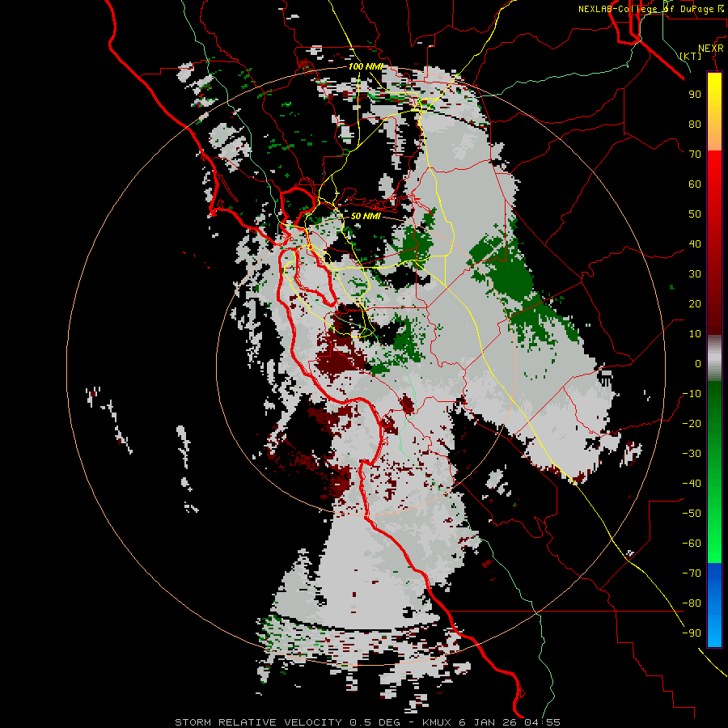Click the '-40' value on the velocity scale
The width and height of the screenshot is (728, 728).
(x=692, y=484)
